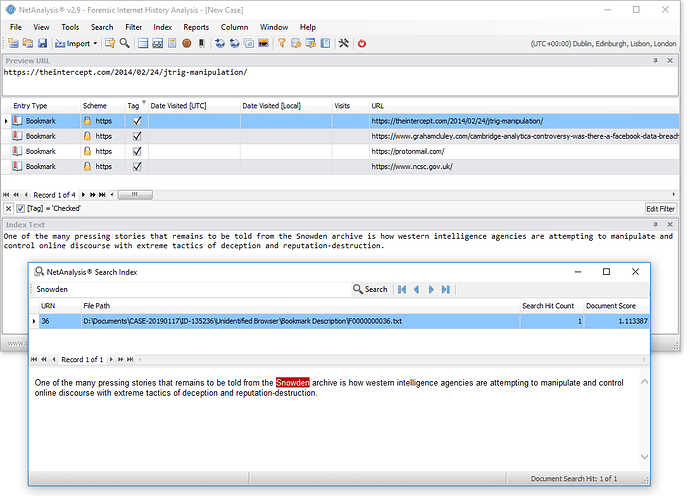The image size is (690, 496).
Task: Go to first search hit in Search Index
Action: point(402,289)
